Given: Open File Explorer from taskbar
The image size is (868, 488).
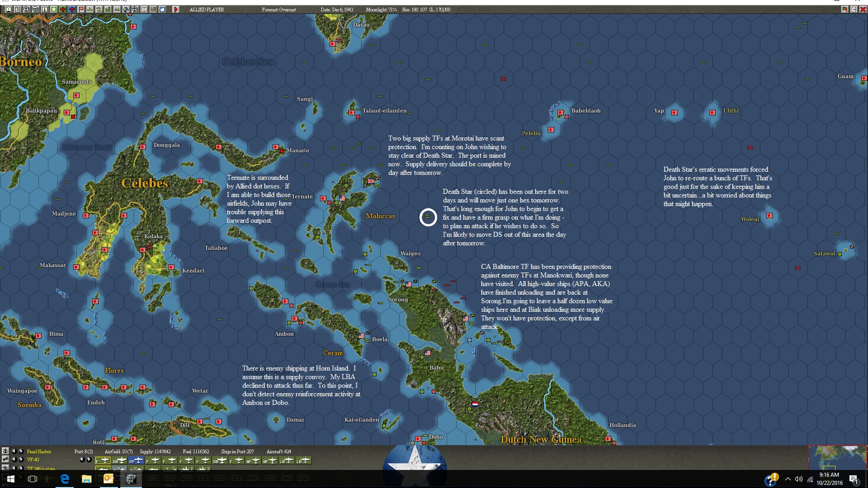Looking at the screenshot, I should coord(86,479).
